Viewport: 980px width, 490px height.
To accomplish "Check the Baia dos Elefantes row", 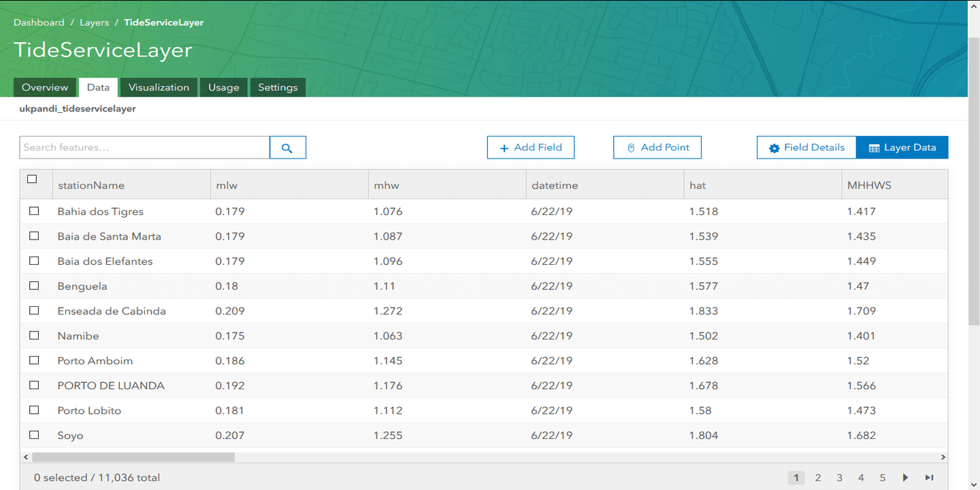I will (x=34, y=261).
